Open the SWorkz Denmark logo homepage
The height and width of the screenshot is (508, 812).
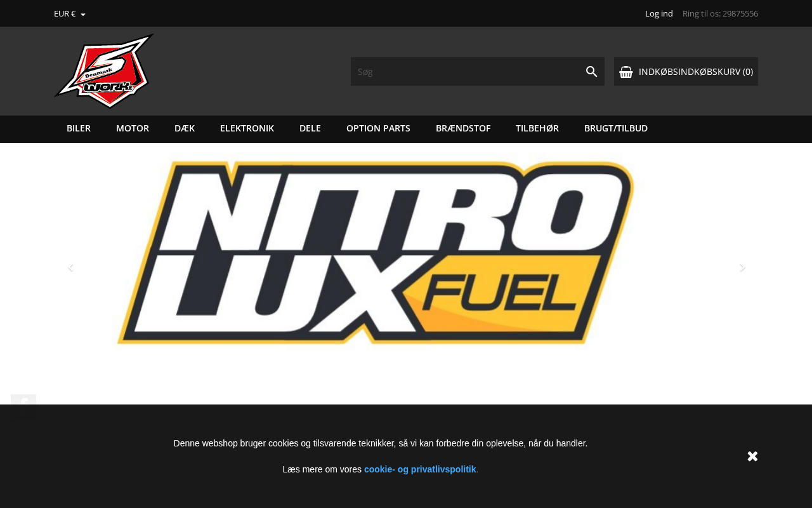[104, 71]
